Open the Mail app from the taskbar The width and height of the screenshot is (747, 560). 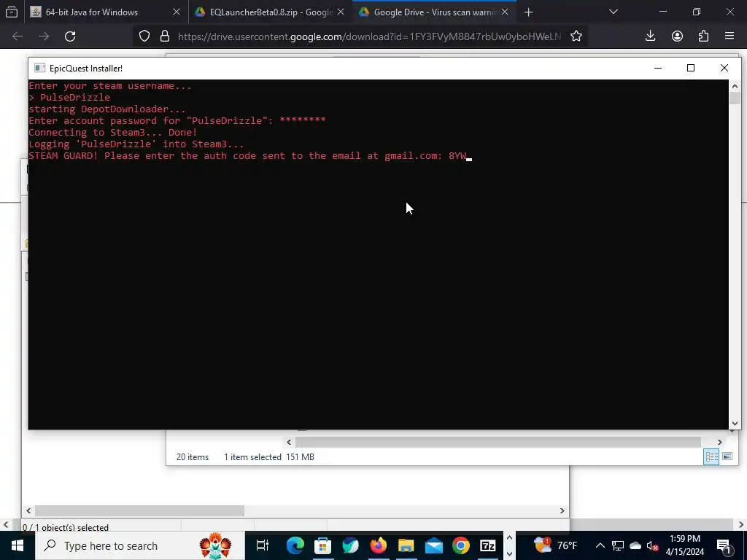(x=434, y=545)
